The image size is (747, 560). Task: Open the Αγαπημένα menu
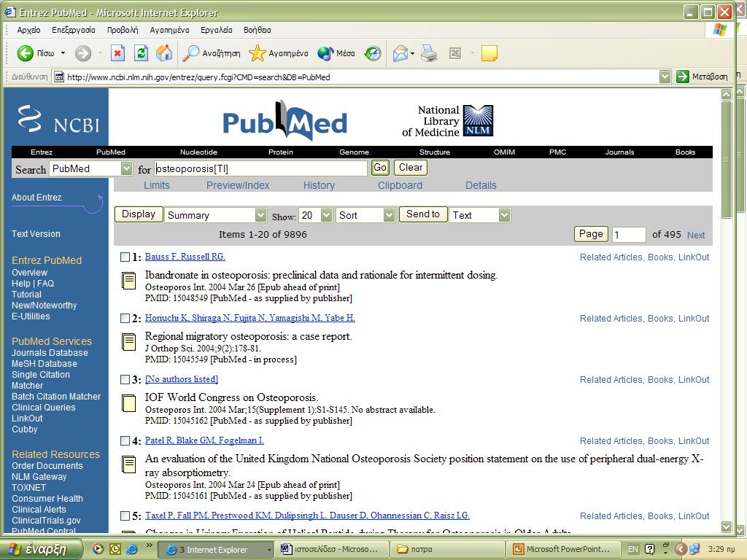(x=169, y=30)
